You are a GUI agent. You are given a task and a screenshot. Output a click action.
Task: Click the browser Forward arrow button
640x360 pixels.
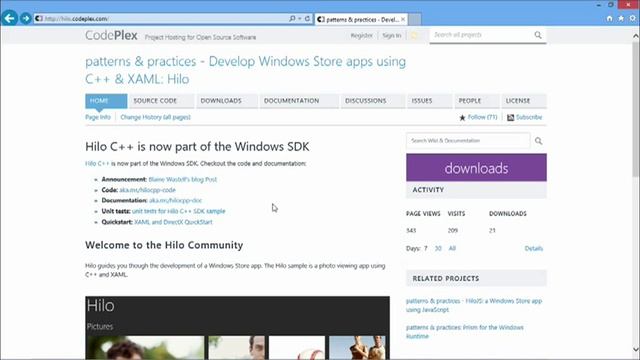(x=26, y=18)
